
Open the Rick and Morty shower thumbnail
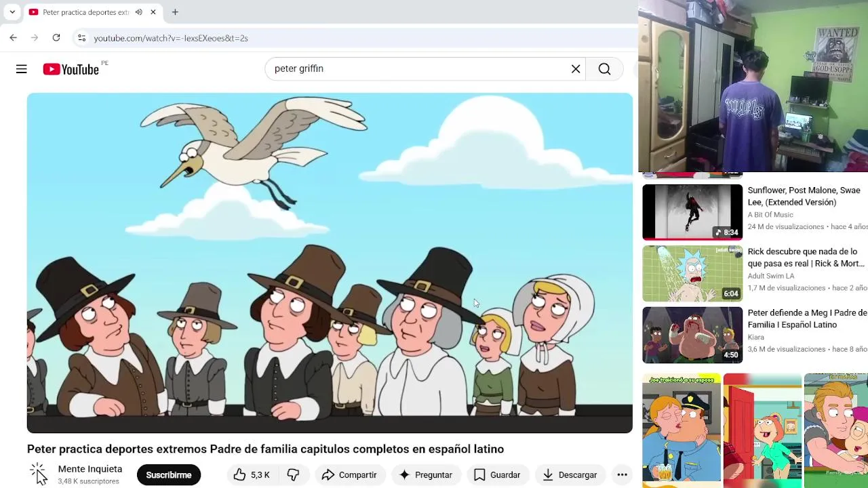coord(692,274)
